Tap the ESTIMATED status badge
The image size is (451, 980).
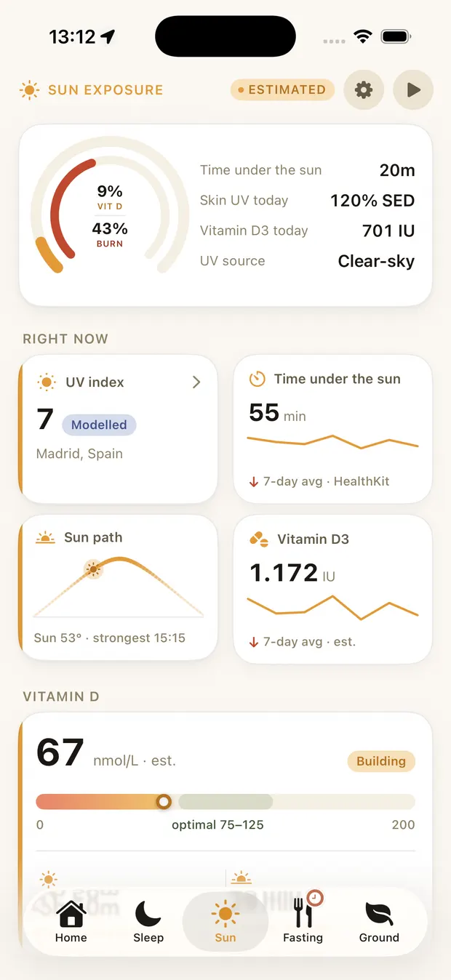[282, 90]
